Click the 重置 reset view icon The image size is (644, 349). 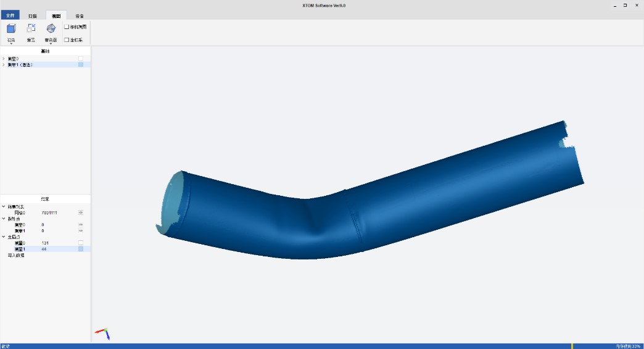click(31, 28)
